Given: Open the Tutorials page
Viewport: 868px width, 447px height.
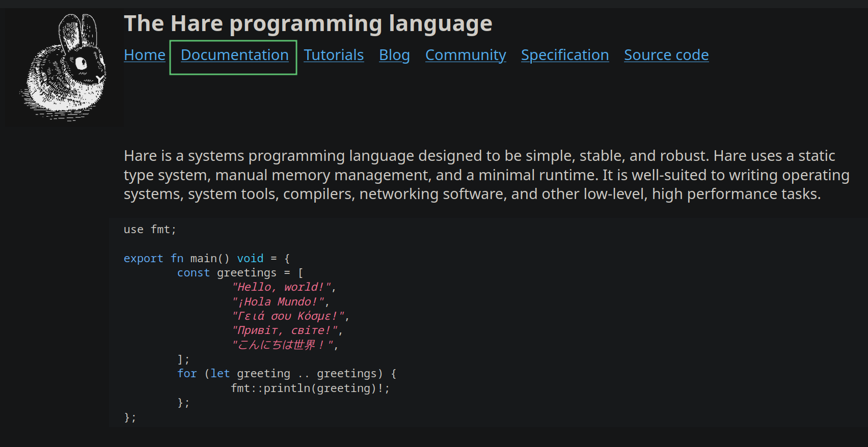Looking at the screenshot, I should 334,55.
